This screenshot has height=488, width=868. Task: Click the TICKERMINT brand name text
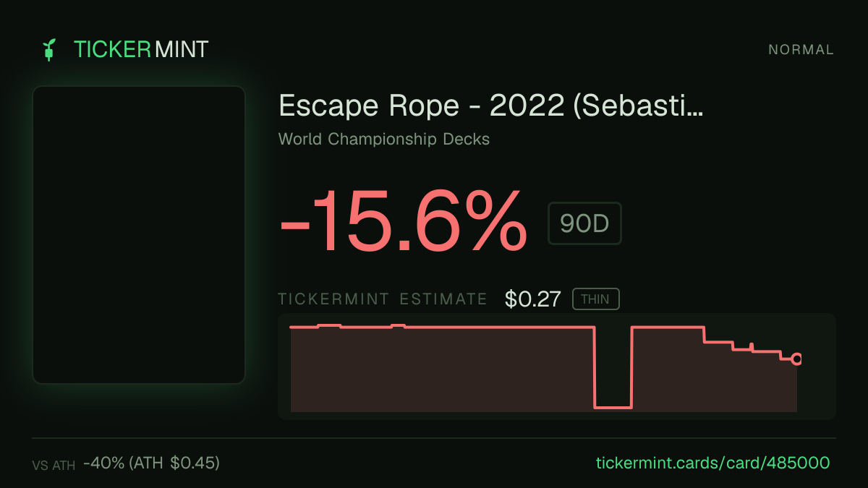point(141,49)
